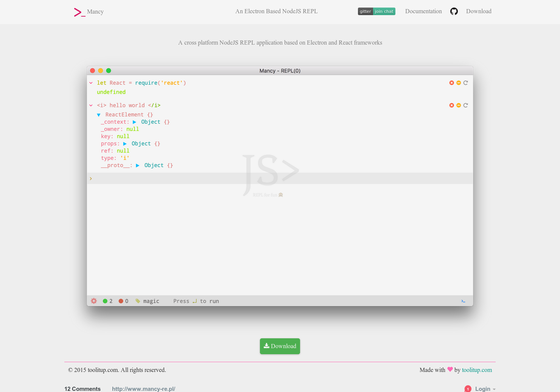This screenshot has width=560, height=392.
Task: Reload the 'let React' entry
Action: point(466,83)
